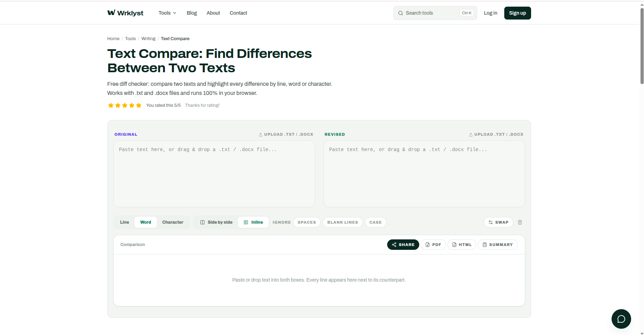Screen dimensions: 644x335
Task: Upload a file for the Original text
Action: click(286, 134)
